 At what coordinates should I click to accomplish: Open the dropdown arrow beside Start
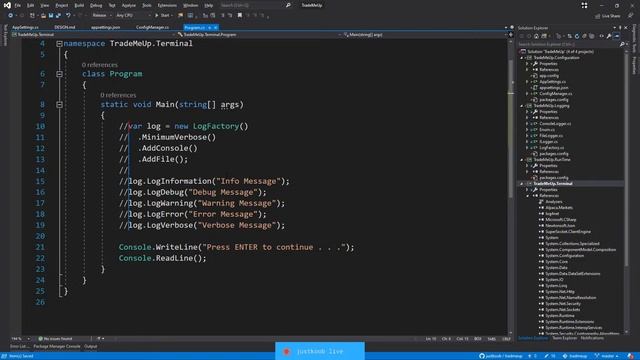(172, 16)
